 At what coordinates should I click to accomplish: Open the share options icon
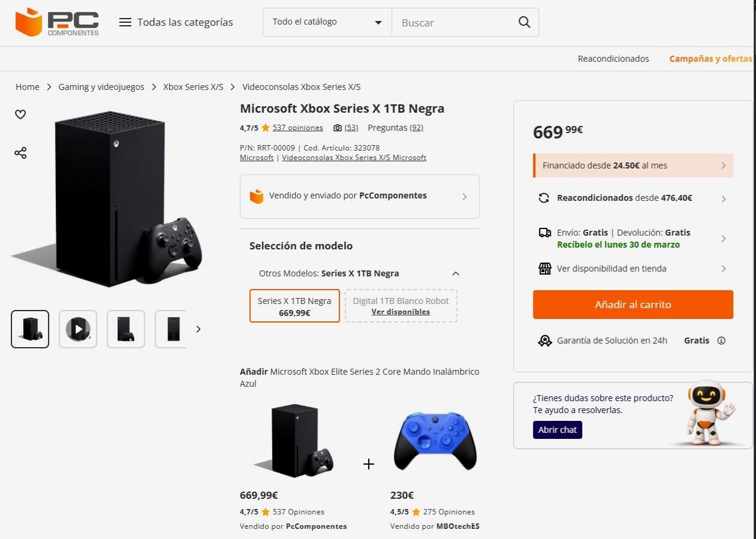coord(20,153)
